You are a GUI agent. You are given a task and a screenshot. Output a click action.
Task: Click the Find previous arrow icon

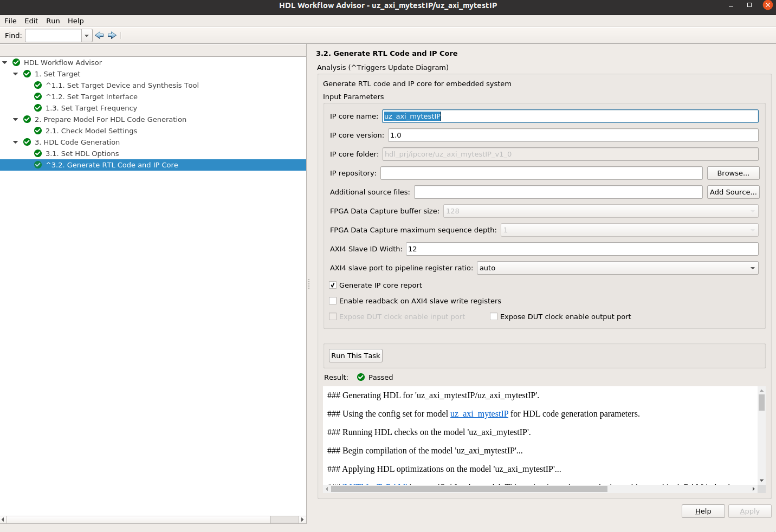[99, 35]
